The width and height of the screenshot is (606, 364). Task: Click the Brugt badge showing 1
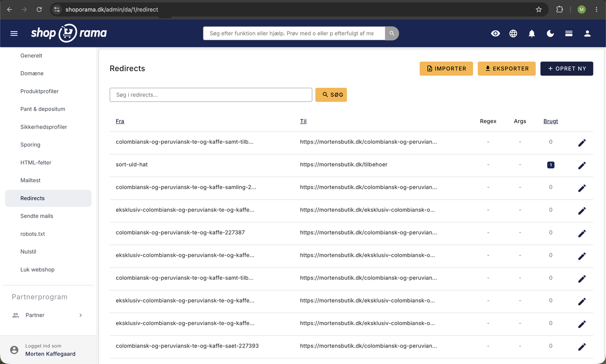[551, 165]
